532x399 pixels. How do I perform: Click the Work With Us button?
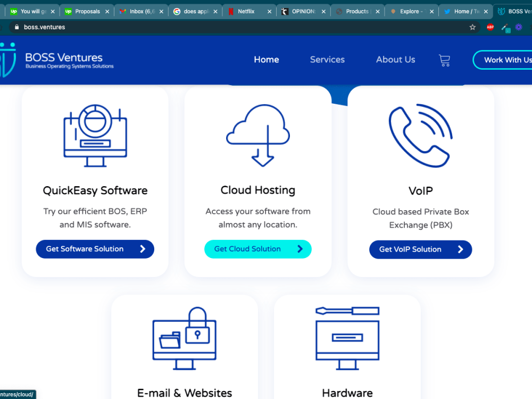503,60
